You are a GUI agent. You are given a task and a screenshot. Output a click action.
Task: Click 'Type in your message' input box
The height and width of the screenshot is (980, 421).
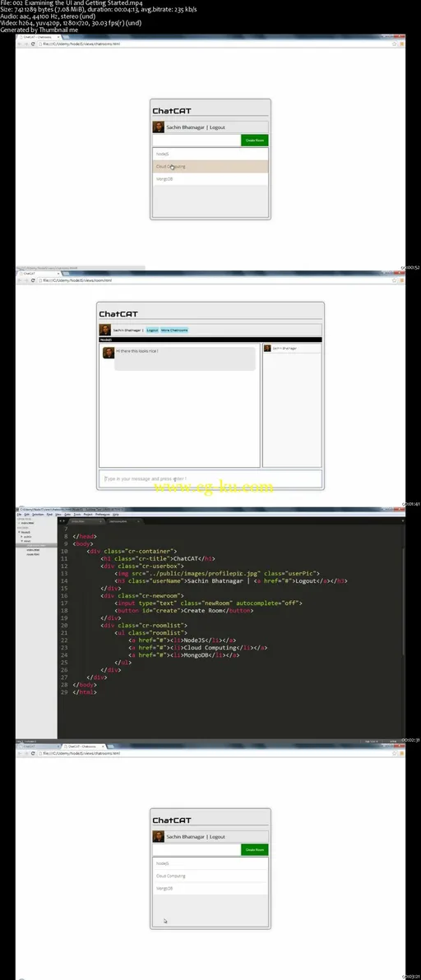[210, 478]
